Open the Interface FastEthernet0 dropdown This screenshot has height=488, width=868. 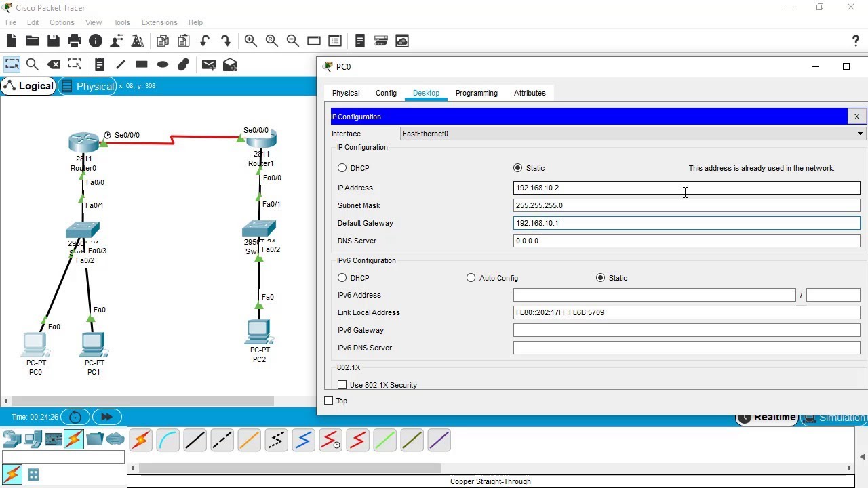point(633,134)
